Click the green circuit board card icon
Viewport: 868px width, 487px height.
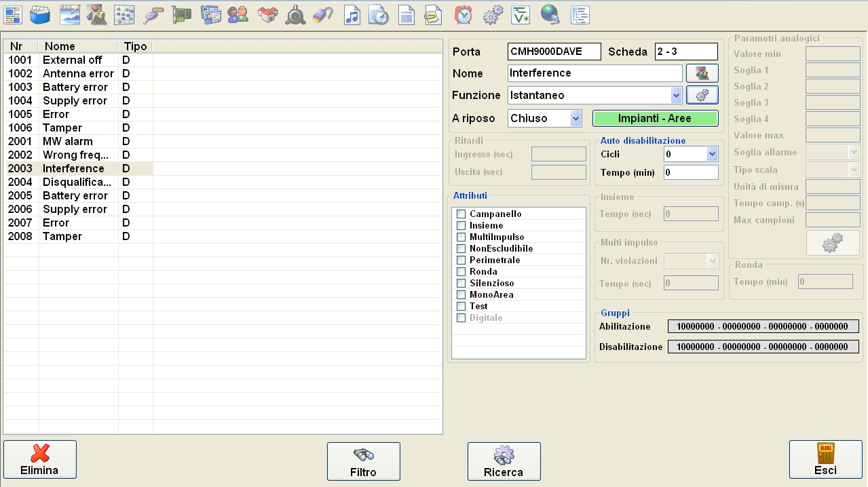pyautogui.click(x=181, y=15)
